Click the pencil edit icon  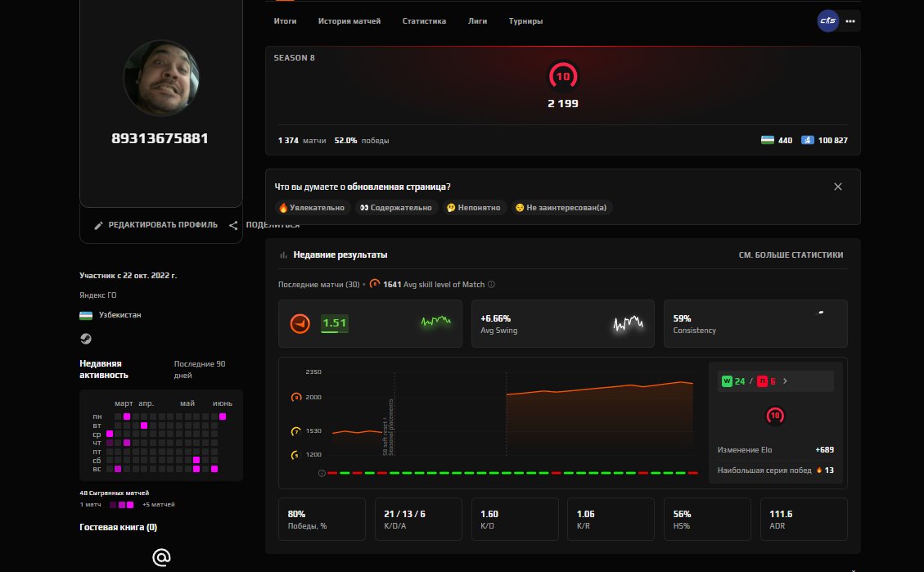pos(98,226)
